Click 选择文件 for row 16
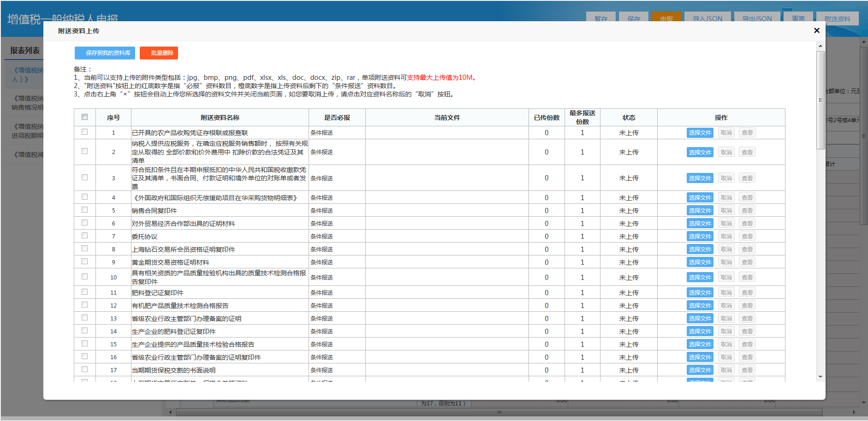Screen dimensions: 868x421 [x=700, y=357]
